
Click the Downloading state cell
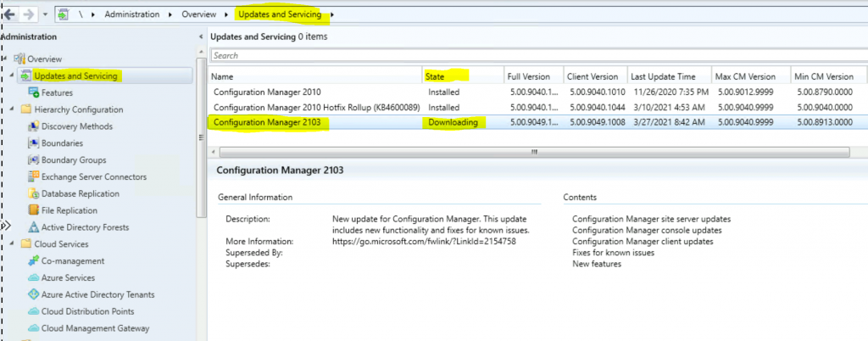click(x=453, y=122)
